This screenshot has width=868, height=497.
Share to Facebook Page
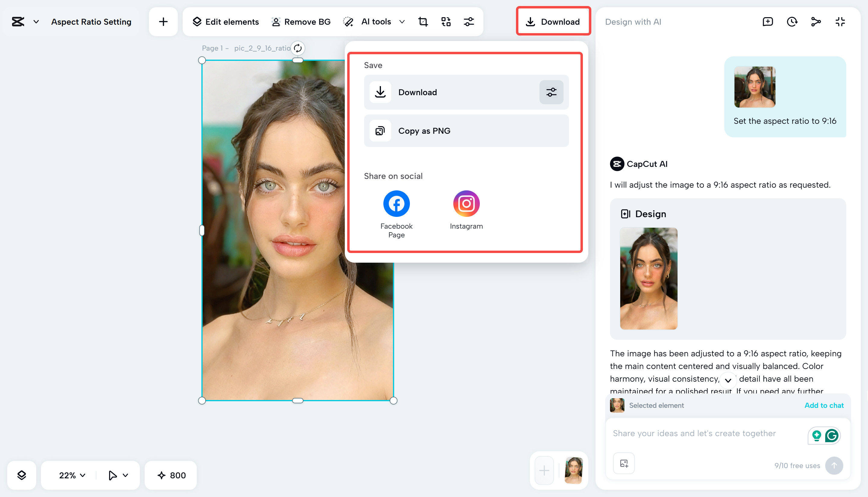coord(396,204)
